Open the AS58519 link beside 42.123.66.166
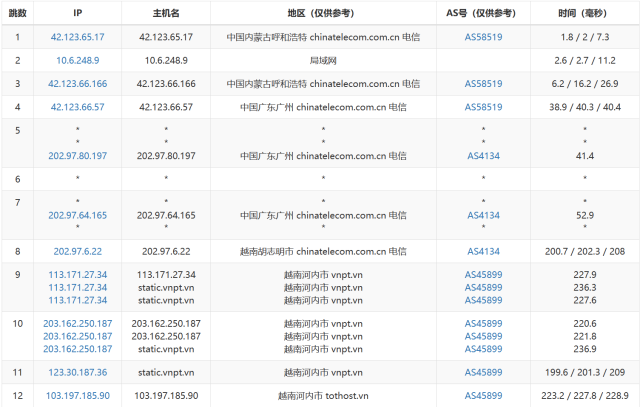Screen dimensions: 640x407 tap(483, 84)
